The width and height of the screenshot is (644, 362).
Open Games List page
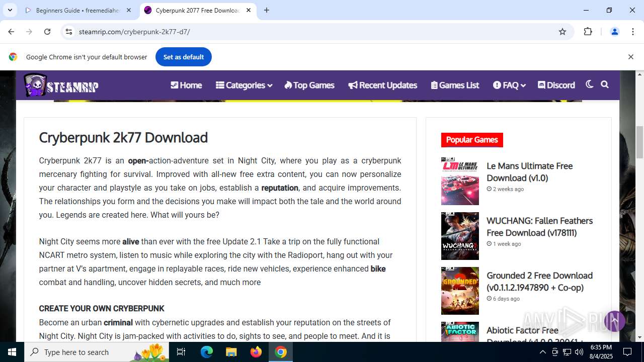455,85
